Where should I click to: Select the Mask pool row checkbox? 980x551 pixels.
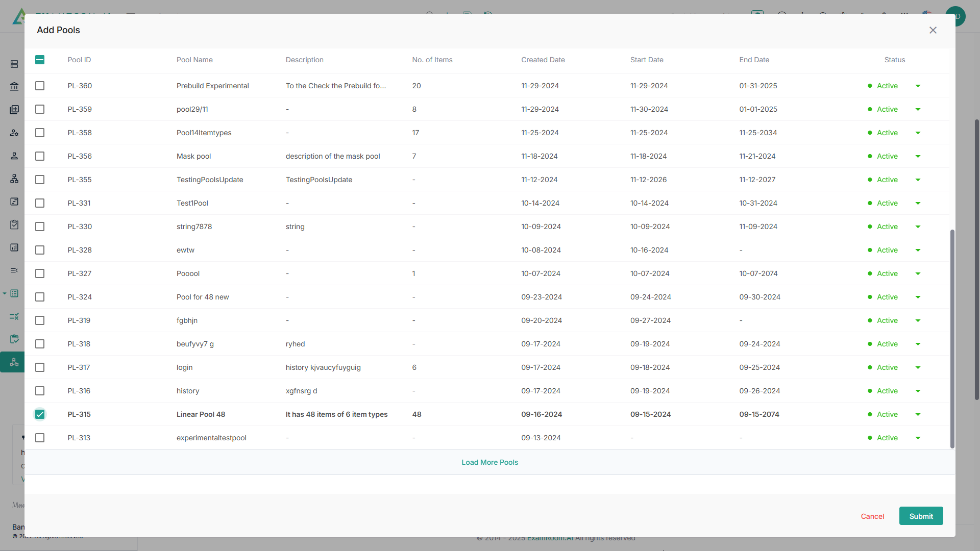[x=40, y=156]
